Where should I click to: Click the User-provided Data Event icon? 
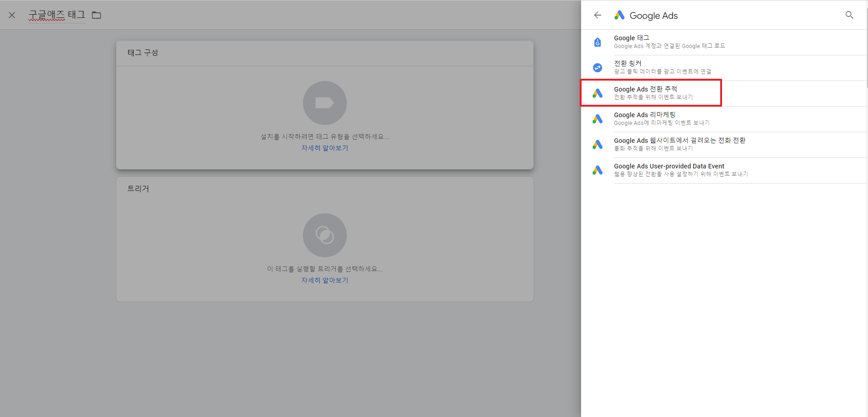pyautogui.click(x=598, y=170)
